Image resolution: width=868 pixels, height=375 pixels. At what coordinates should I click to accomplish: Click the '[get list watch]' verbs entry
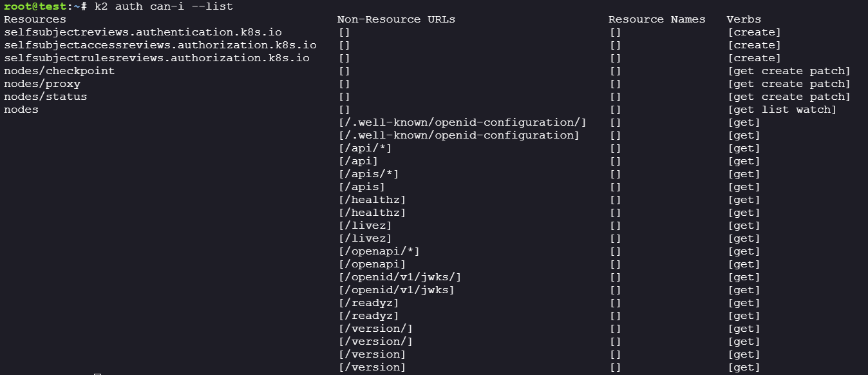click(x=782, y=110)
